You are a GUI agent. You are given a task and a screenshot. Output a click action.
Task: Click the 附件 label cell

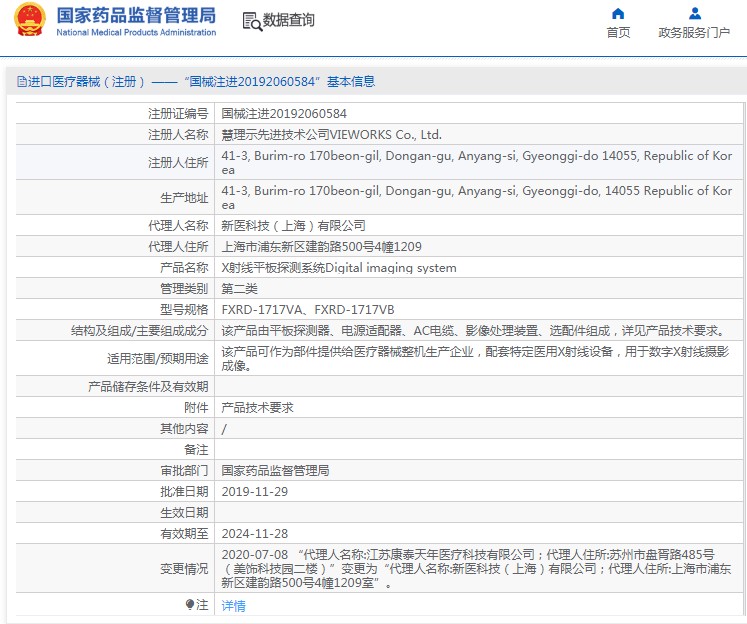[x=115, y=407]
